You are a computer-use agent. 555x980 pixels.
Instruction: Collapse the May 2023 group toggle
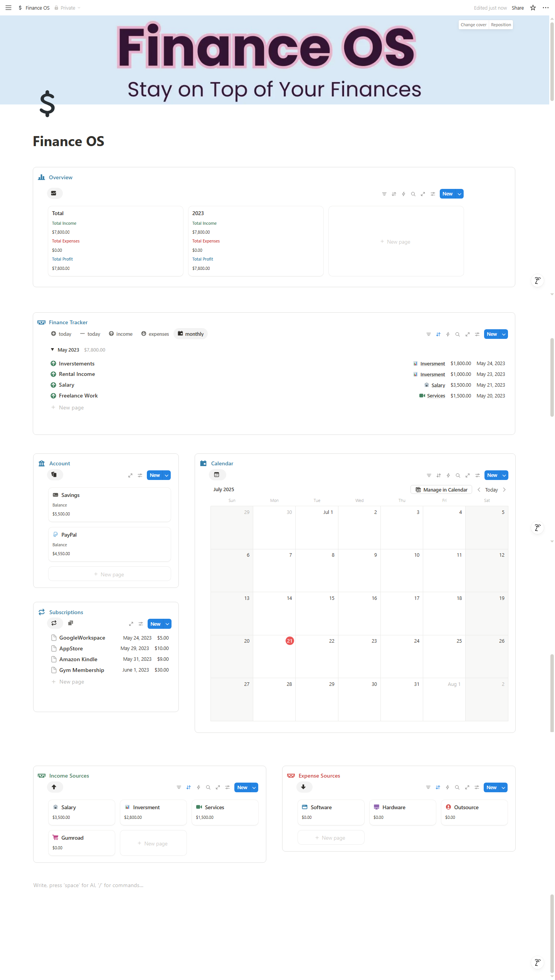(x=52, y=350)
